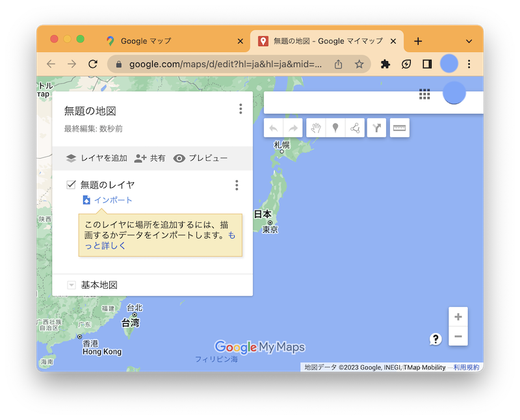Close the Google マップ tab
Viewport: 520px width, 420px height.
pyautogui.click(x=240, y=41)
